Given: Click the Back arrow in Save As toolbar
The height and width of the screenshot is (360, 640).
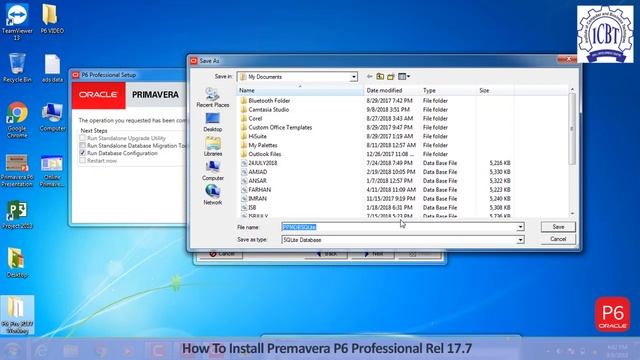Looking at the screenshot, I should click(x=369, y=76).
